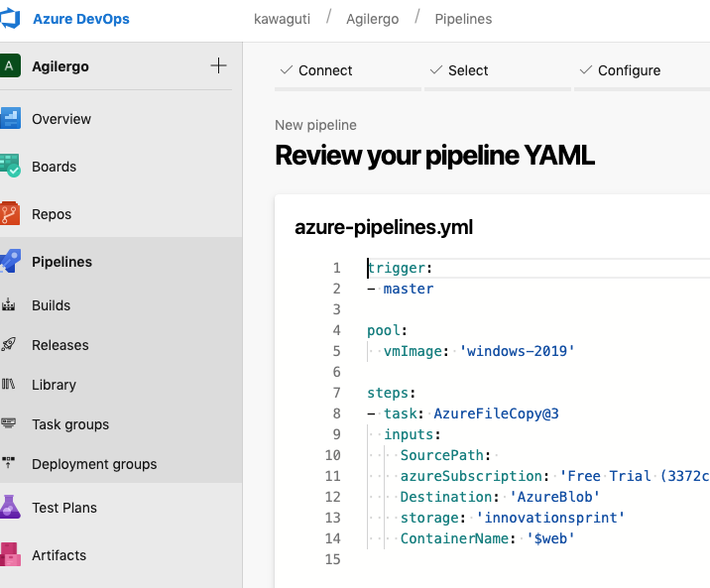Screen dimensions: 710x588
Task: Go to the Connect step tab
Action: tap(316, 70)
